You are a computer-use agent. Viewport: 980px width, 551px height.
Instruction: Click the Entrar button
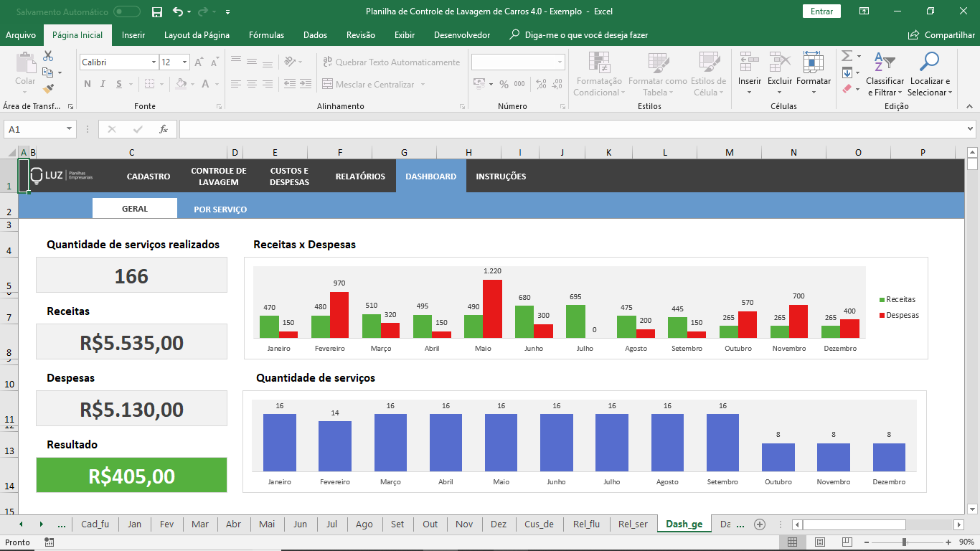click(821, 12)
